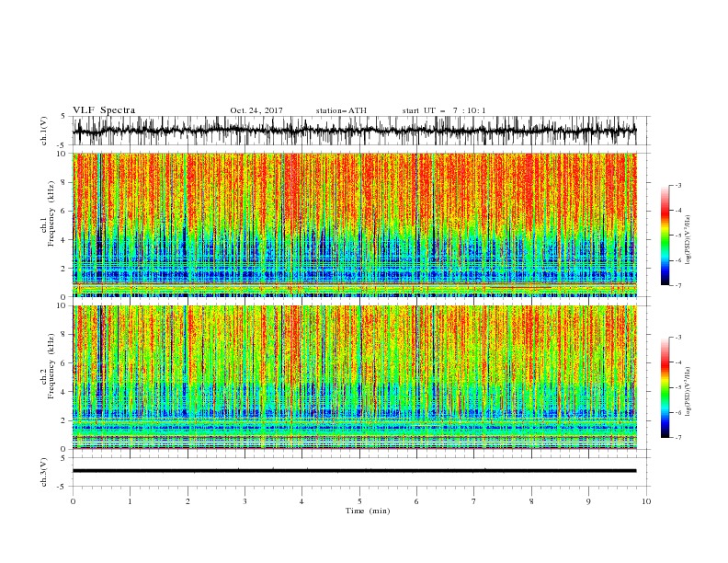The height and width of the screenshot is (563, 728).
Task: Click the "1" minute tick label
Action: click(x=130, y=501)
